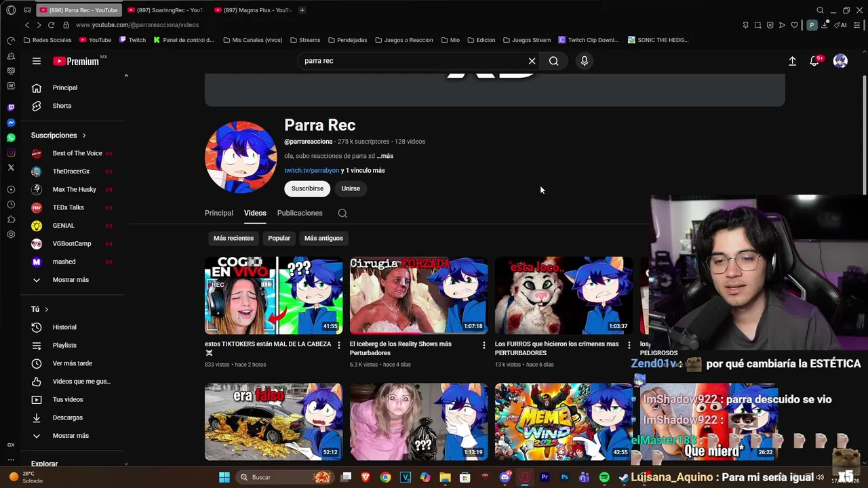The width and height of the screenshot is (868, 488).
Task: Open Twitch bookmark in bookmarks bar
Action: click(132, 40)
